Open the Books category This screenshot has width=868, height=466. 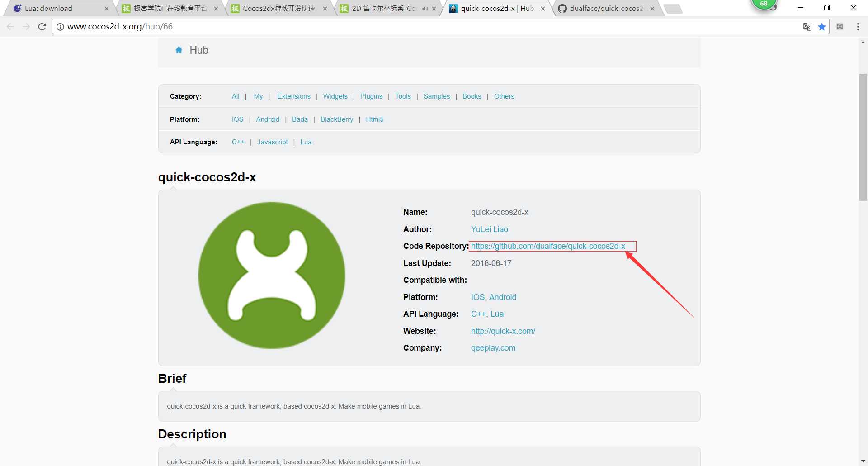[472, 96]
